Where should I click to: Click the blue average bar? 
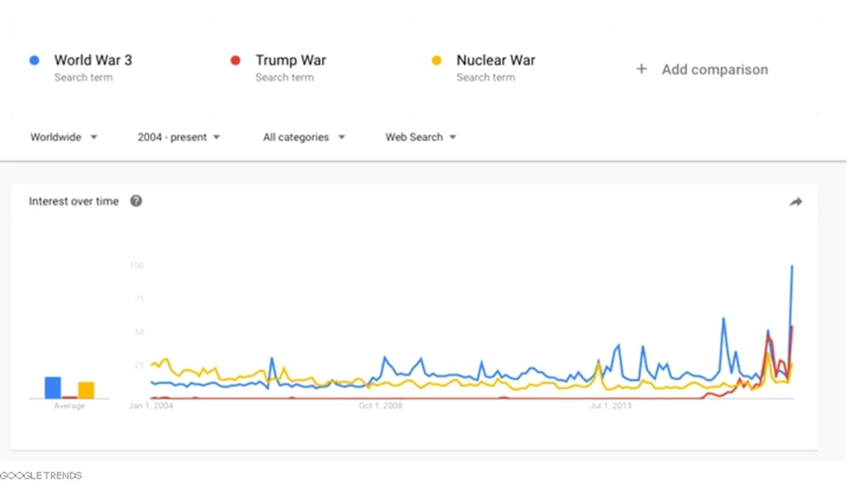pyautogui.click(x=53, y=388)
